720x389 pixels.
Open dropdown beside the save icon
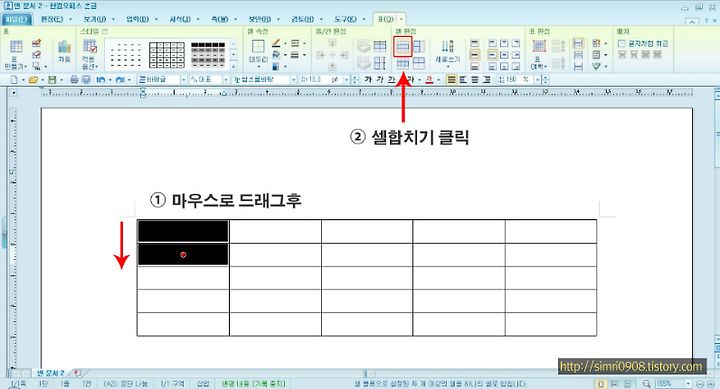(61, 80)
